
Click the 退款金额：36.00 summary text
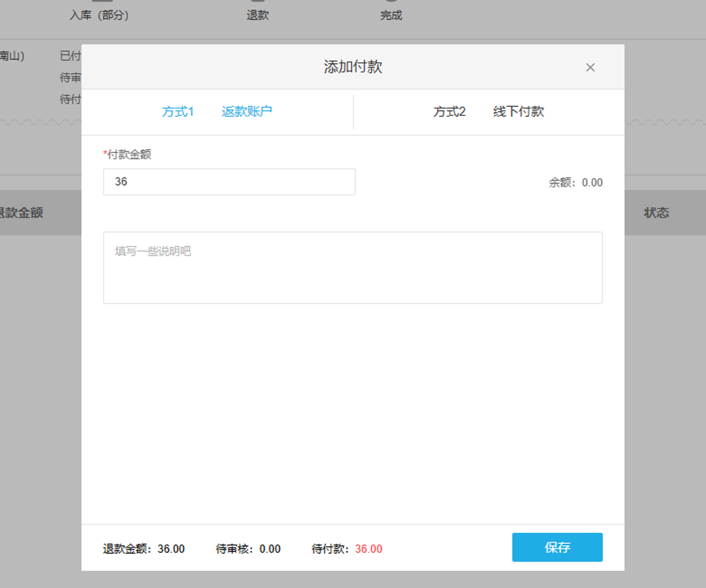(x=144, y=549)
